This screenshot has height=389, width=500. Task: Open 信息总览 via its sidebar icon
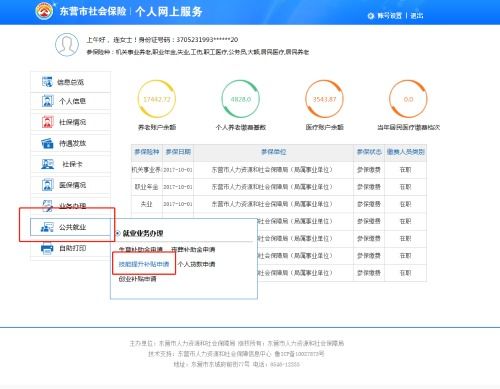pyautogui.click(x=47, y=82)
